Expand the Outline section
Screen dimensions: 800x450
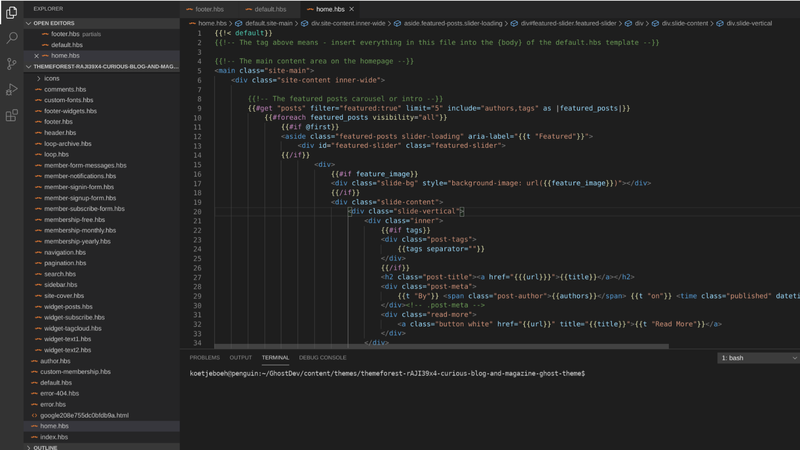[46, 448]
